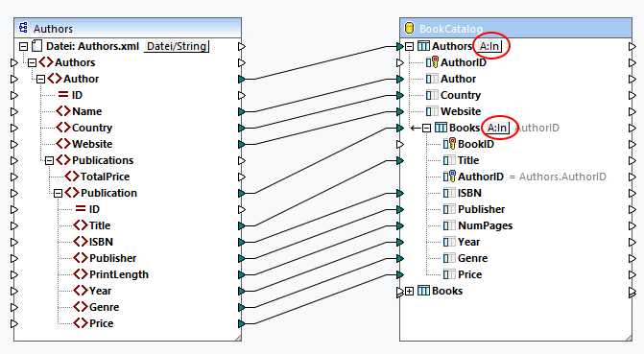644x354 pixels.
Task: Click the Authors component title icon
Action: pyautogui.click(x=23, y=28)
